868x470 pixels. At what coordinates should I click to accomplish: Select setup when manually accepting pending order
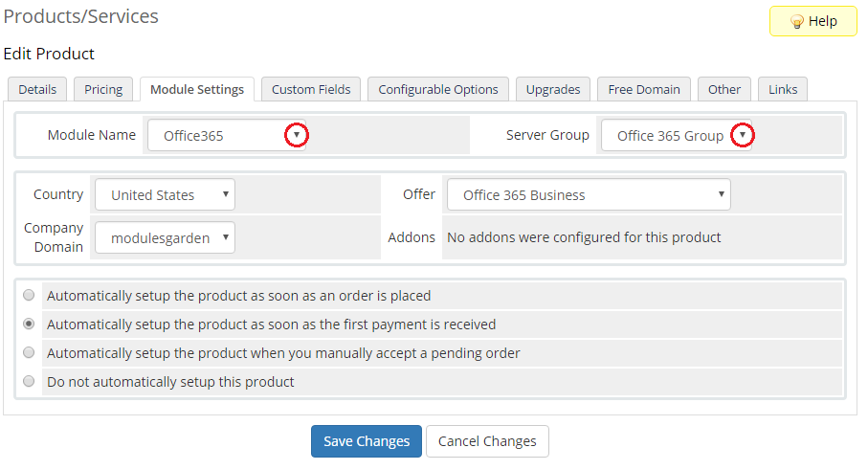tap(29, 352)
